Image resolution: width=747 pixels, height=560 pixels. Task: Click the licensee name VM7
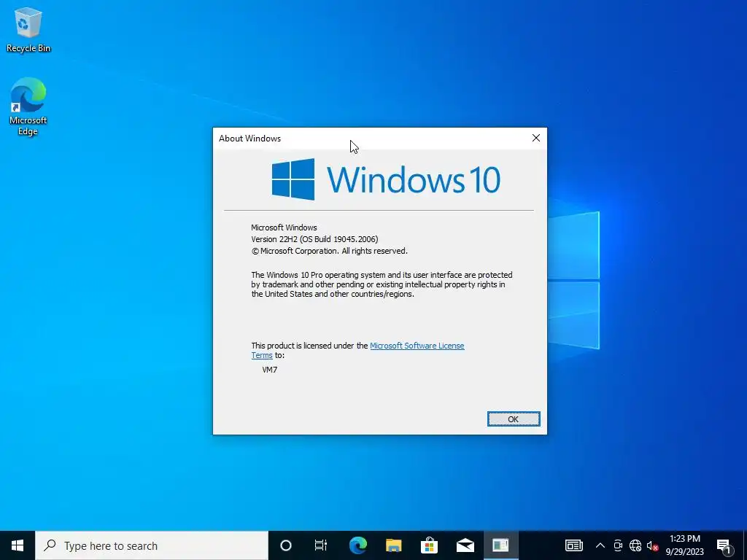[270, 370]
